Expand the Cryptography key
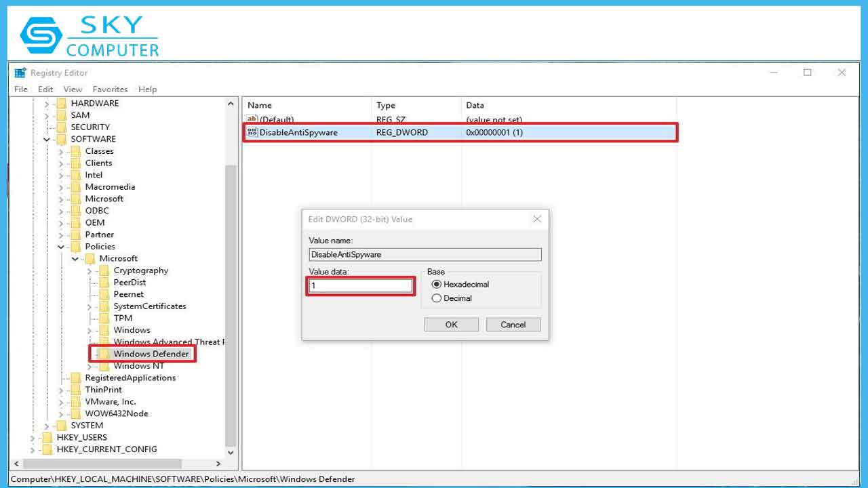This screenshot has width=868, height=488. (90, 270)
